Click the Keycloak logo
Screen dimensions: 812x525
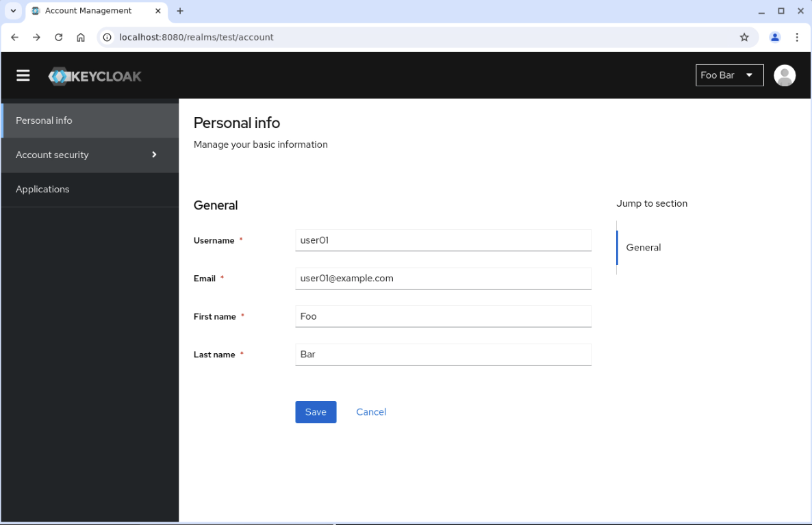coord(94,76)
